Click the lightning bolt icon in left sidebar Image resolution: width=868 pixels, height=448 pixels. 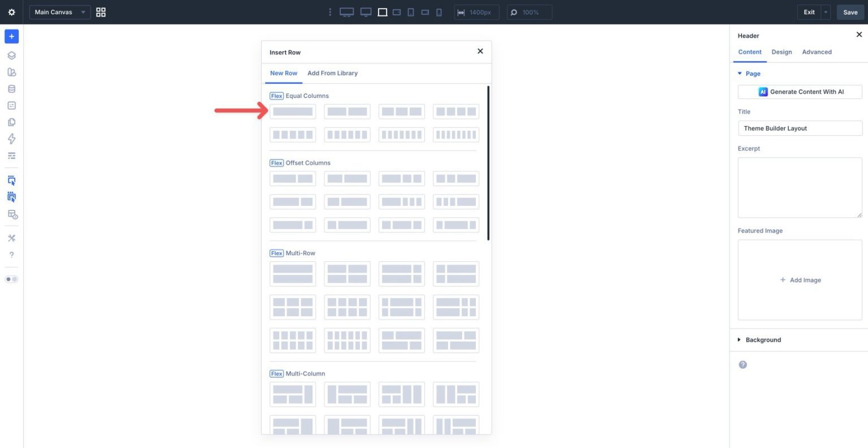[x=11, y=139]
